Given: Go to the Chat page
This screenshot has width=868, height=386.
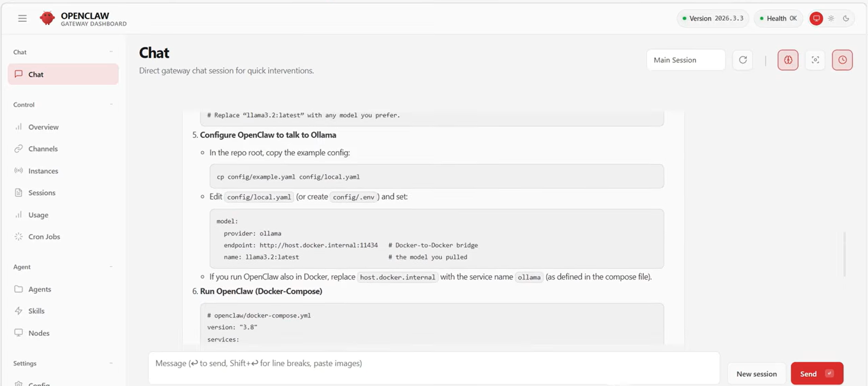Looking at the screenshot, I should click(x=63, y=74).
